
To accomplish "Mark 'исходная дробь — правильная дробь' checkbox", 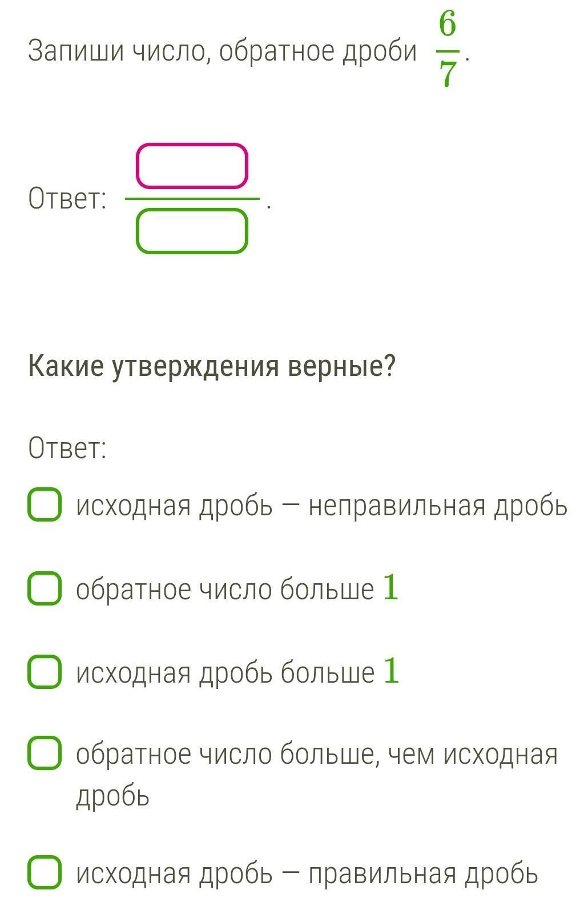I will pos(45,872).
